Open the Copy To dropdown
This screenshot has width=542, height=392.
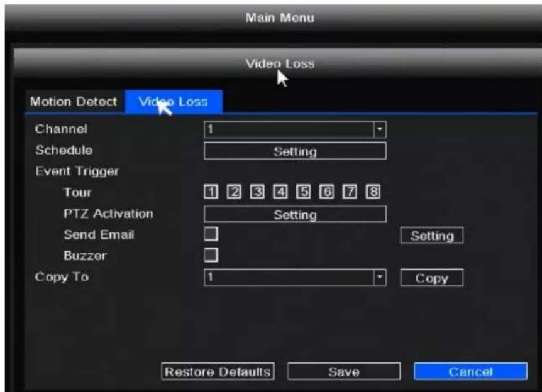pyautogui.click(x=295, y=277)
